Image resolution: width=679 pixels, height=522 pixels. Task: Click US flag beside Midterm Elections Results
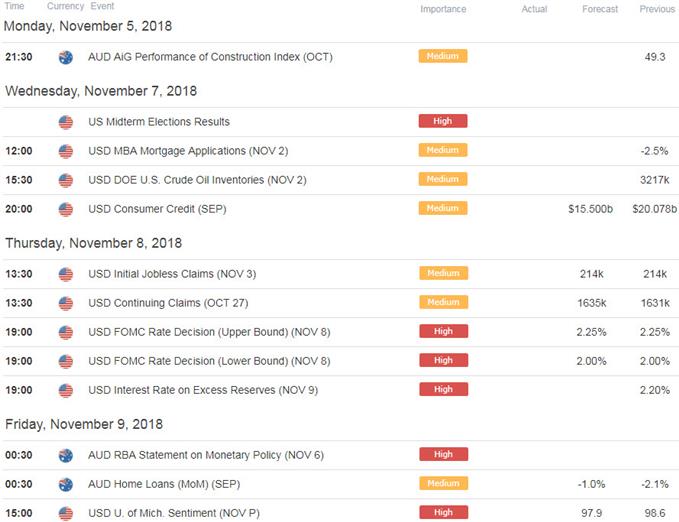pos(66,122)
